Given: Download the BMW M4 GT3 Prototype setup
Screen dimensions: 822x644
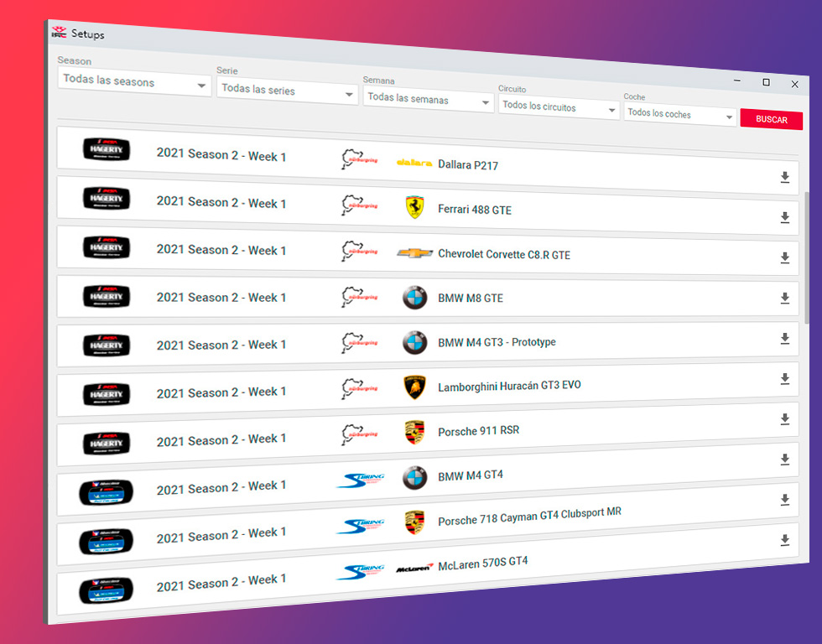Looking at the screenshot, I should [x=785, y=339].
